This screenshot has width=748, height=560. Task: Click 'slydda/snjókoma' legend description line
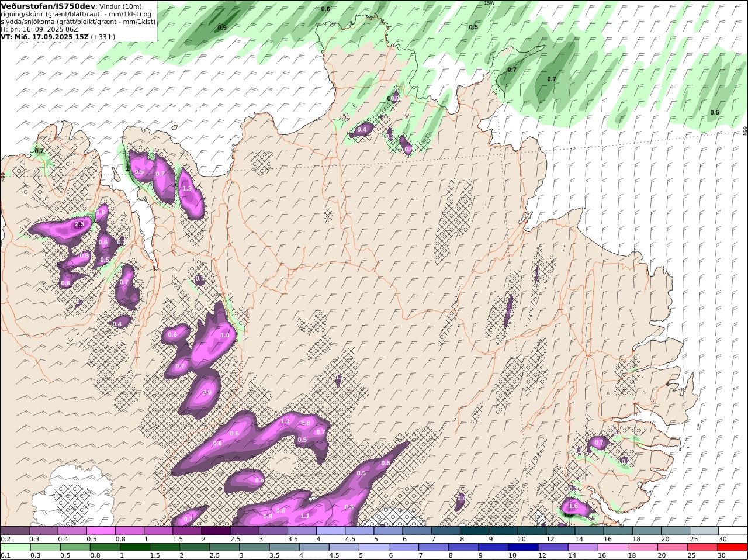coord(78,21)
